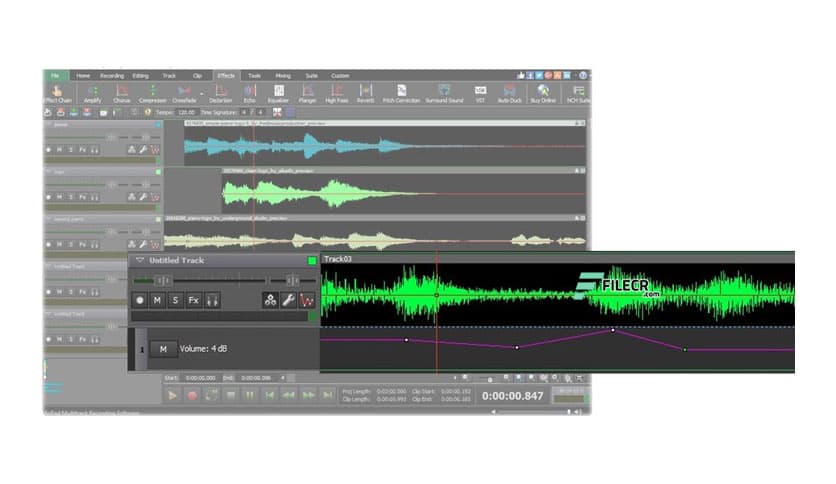The width and height of the screenshot is (836, 484).
Task: Open the wrench settings on Untitled Track
Action: point(288,300)
